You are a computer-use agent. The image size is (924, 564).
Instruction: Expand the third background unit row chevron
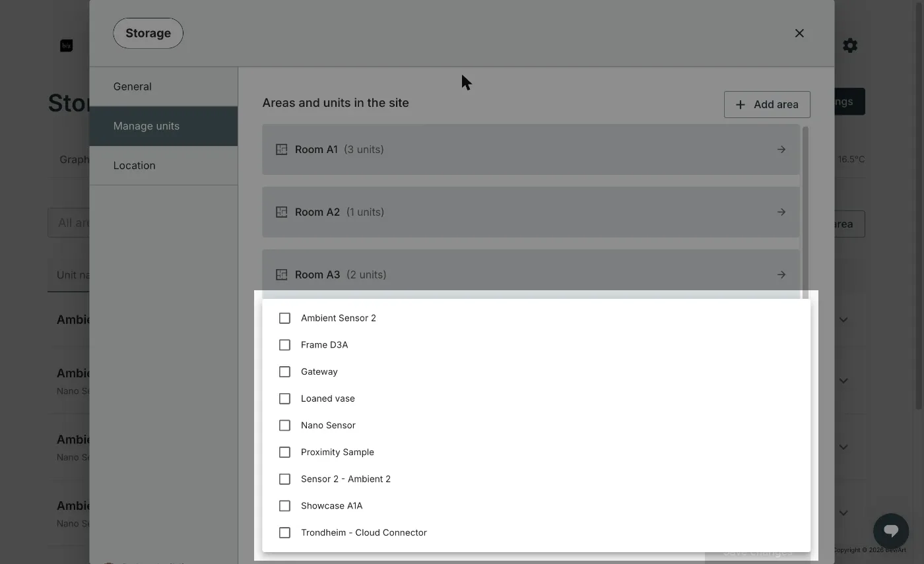click(843, 447)
